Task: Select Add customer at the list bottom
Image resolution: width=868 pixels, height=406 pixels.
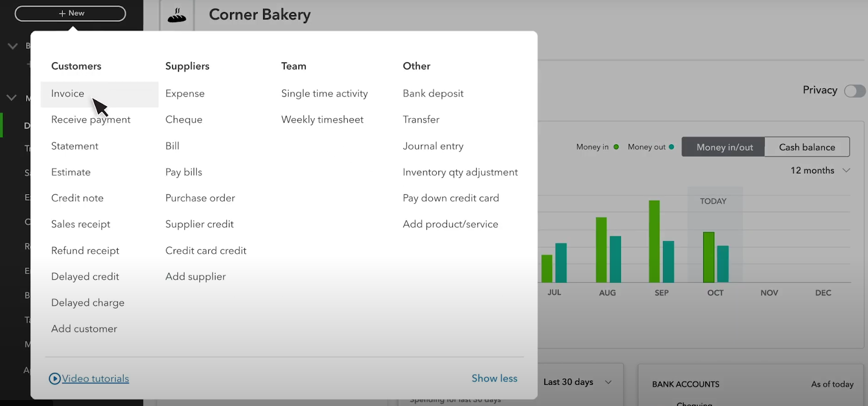Action: pyautogui.click(x=84, y=328)
